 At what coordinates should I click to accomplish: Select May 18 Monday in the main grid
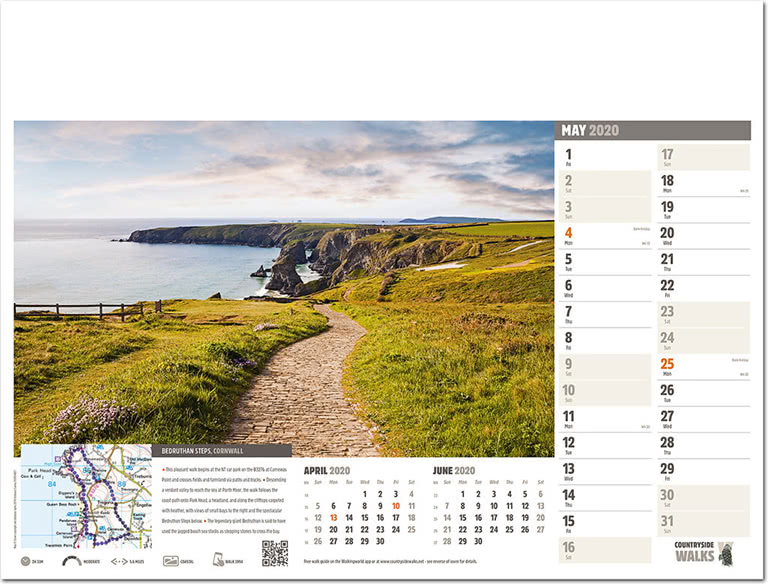click(x=703, y=184)
